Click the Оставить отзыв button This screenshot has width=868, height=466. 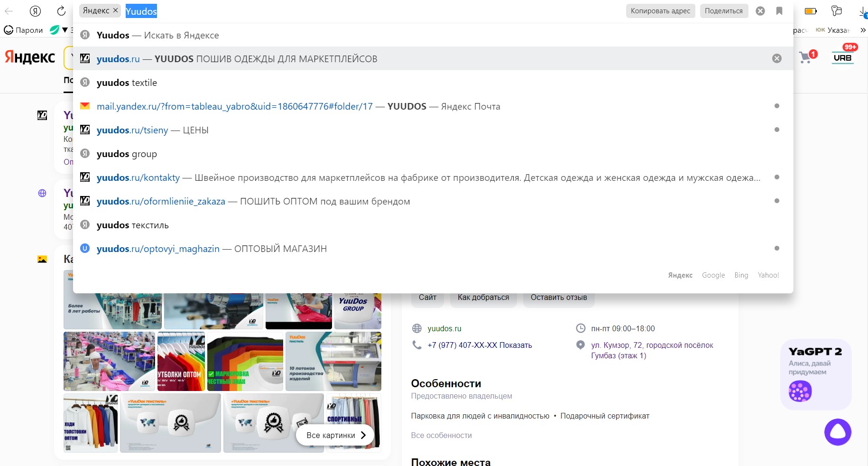[x=559, y=298]
